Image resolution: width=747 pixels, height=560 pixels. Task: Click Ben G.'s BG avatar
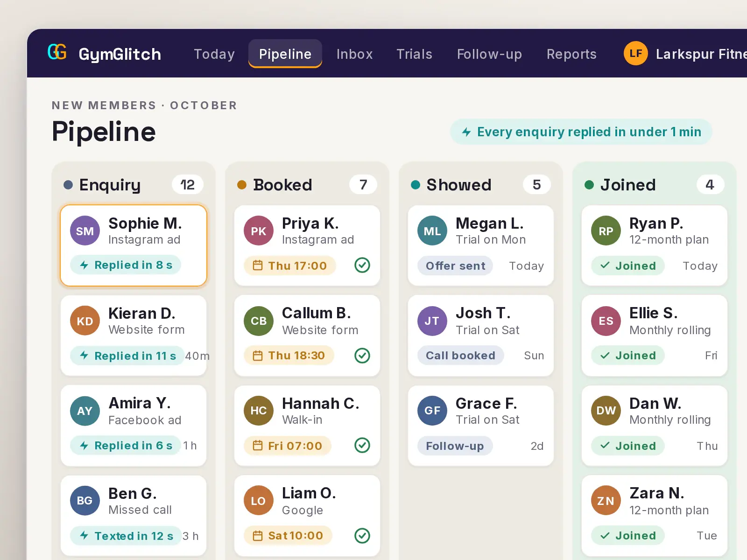tap(85, 501)
